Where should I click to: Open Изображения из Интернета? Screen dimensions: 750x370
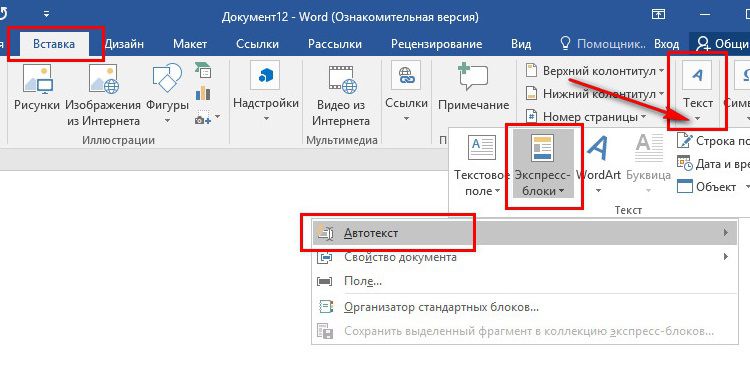click(x=103, y=96)
